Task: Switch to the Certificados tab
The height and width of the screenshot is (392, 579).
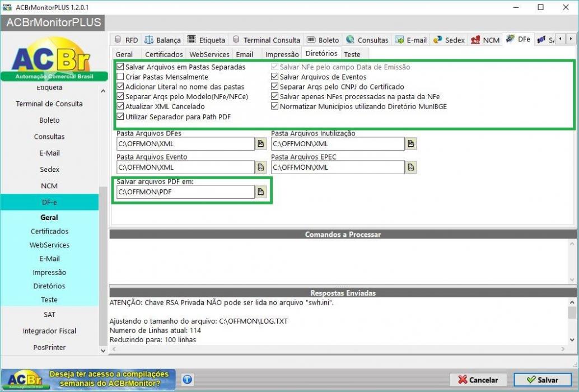Action: [164, 54]
